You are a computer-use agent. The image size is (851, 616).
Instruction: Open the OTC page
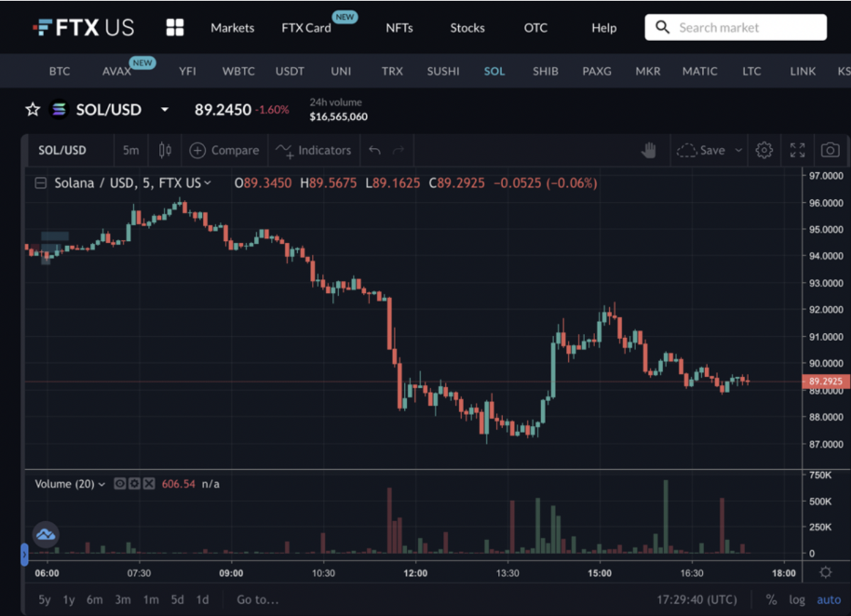(x=535, y=28)
